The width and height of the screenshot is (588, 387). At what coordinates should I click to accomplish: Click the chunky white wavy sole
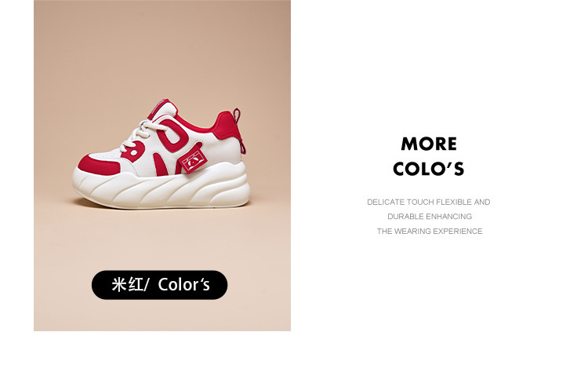click(162, 187)
